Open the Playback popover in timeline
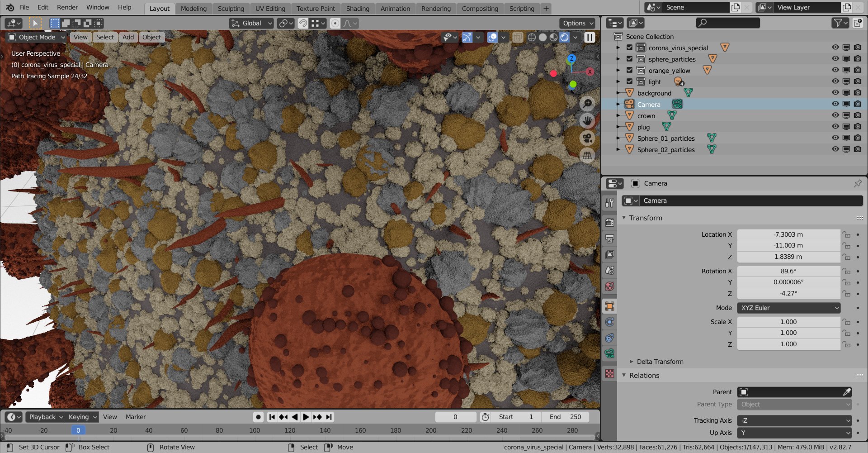868x453 pixels. [x=45, y=417]
